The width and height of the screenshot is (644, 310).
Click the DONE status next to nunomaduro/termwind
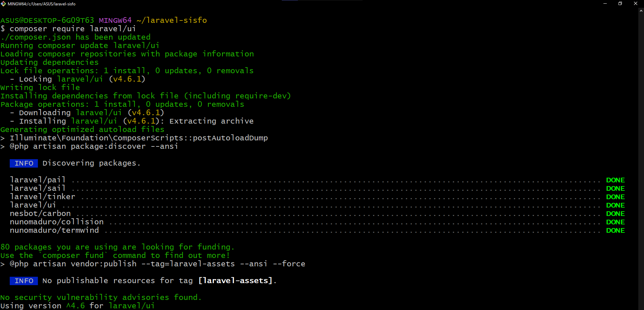point(615,230)
